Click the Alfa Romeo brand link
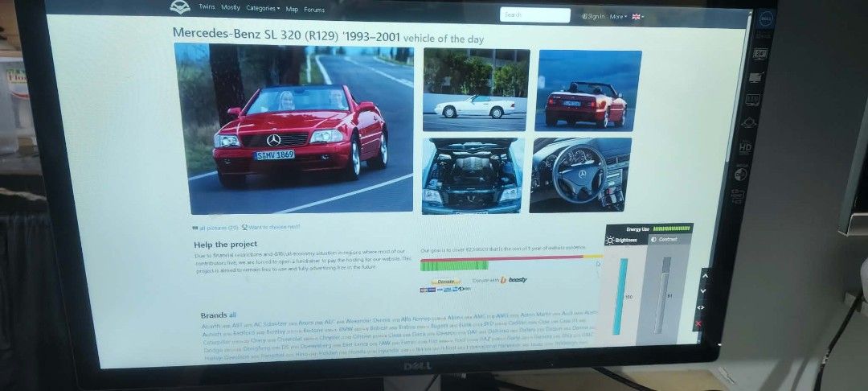 pyautogui.click(x=416, y=319)
